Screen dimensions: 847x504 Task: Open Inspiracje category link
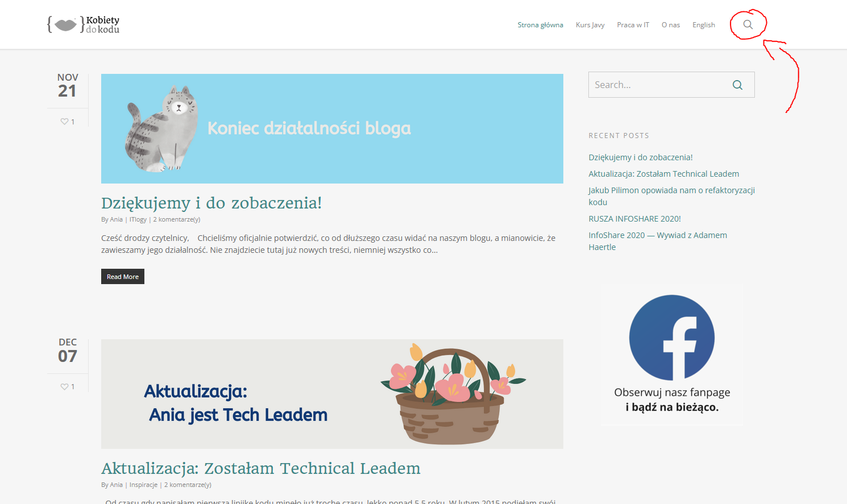tap(143, 485)
